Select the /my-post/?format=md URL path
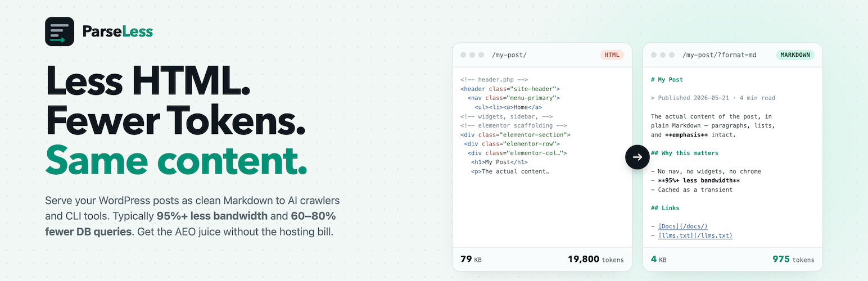The height and width of the screenshot is (281, 868). [719, 55]
